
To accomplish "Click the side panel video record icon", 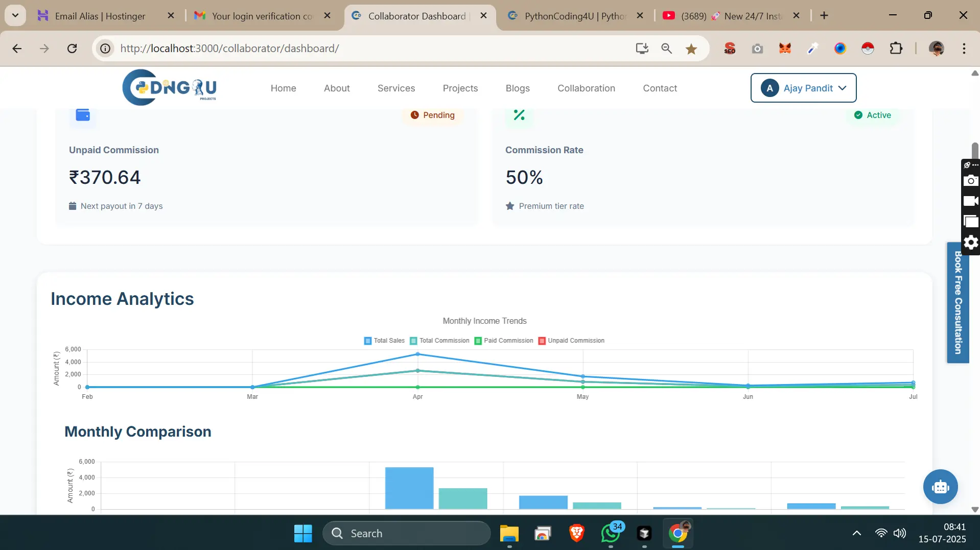I will pos(971,201).
